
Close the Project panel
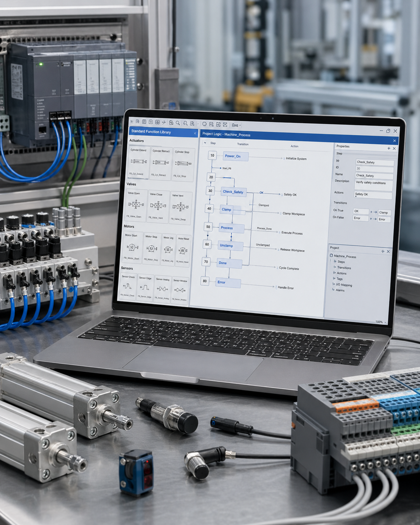(x=388, y=252)
